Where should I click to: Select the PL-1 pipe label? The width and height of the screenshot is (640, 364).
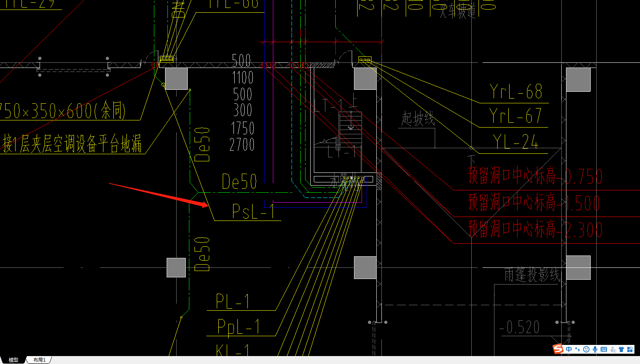pos(233,302)
